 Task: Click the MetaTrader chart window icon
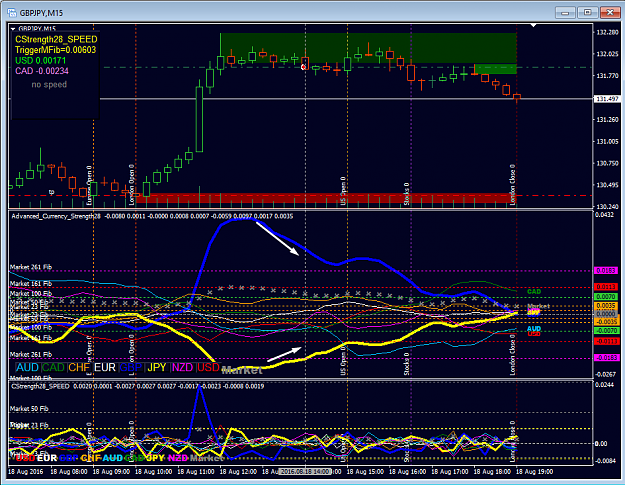(11, 12)
